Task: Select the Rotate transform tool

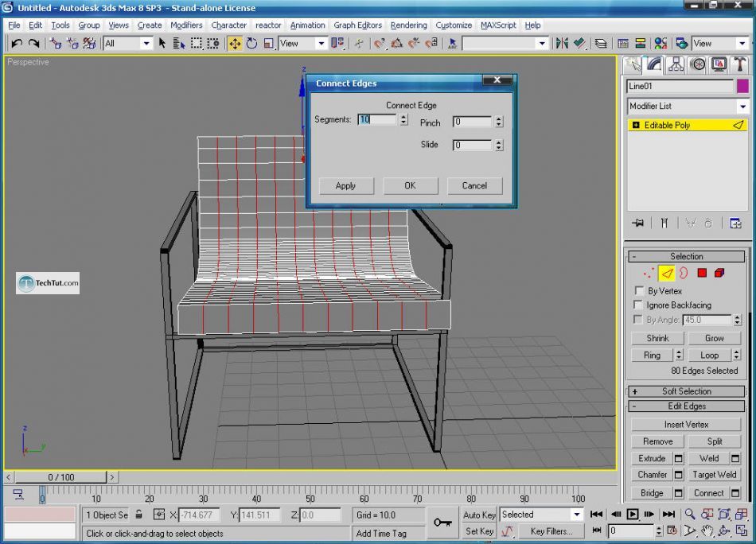Action: 251,44
